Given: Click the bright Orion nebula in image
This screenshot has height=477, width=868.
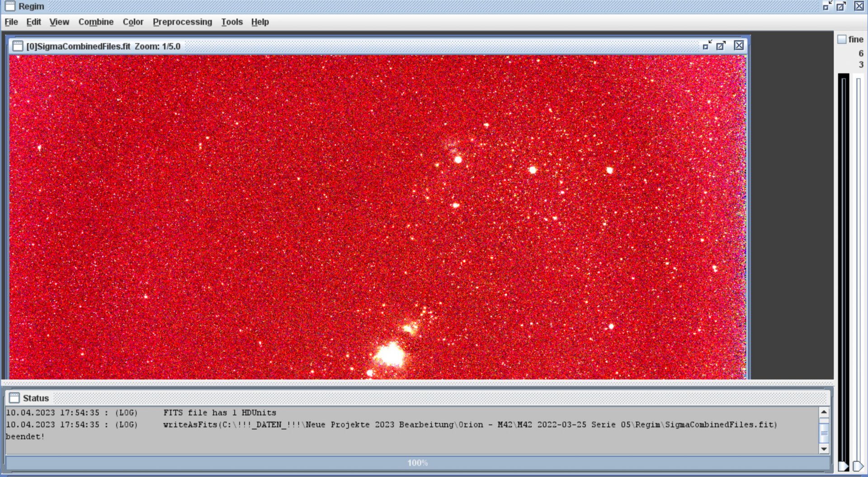Looking at the screenshot, I should coord(390,354).
